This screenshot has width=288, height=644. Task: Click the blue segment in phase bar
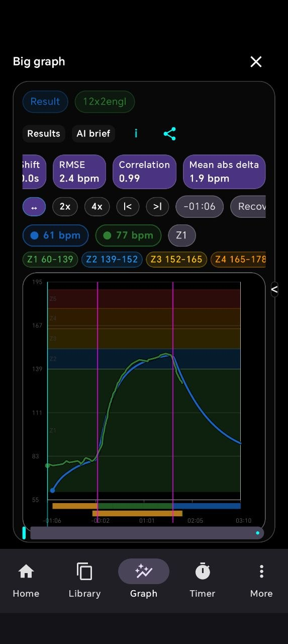(207, 506)
